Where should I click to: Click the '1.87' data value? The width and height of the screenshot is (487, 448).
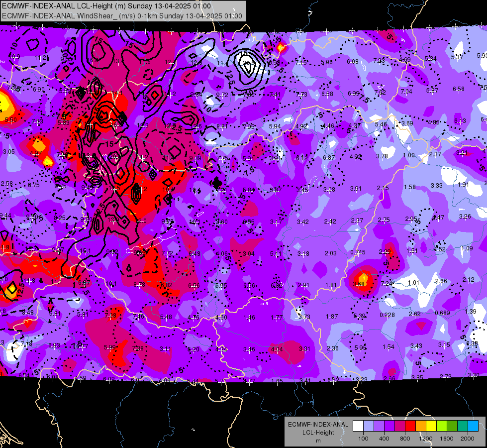pyautogui.click(x=332, y=317)
